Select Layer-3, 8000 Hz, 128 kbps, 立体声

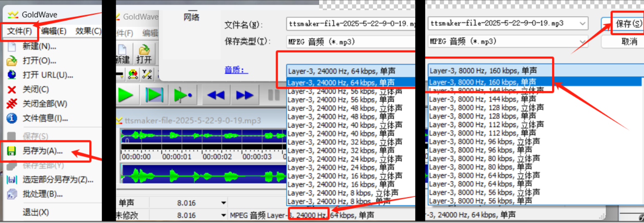(486, 107)
